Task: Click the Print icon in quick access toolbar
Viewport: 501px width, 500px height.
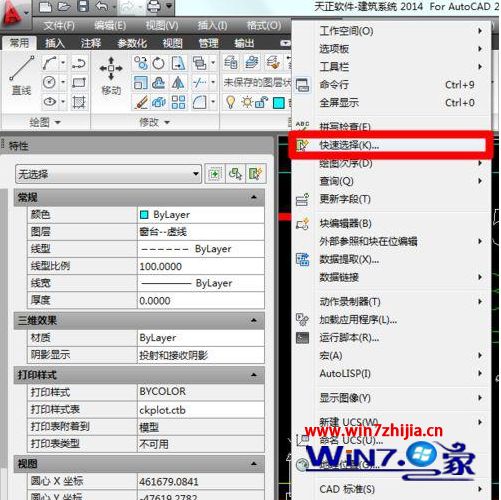Action: 154,6
